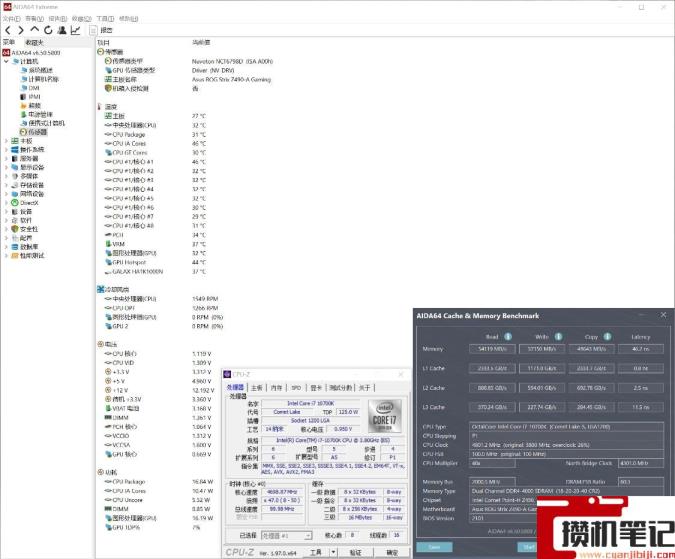675x559 pixels.
Task: Go up one level with the up arrow
Action: coord(34,30)
